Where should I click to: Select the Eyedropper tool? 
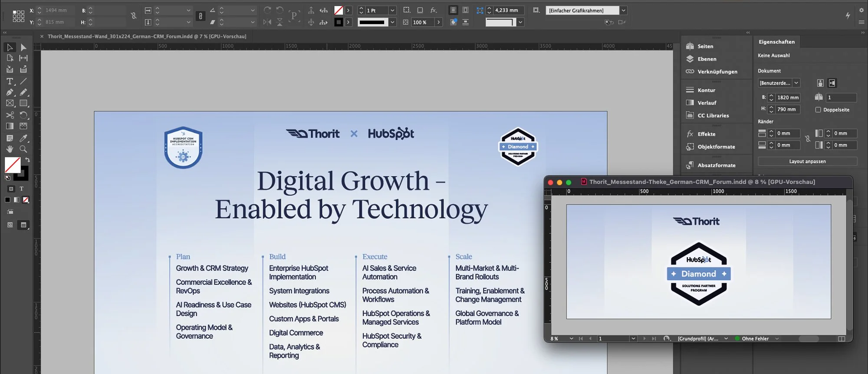(x=23, y=138)
